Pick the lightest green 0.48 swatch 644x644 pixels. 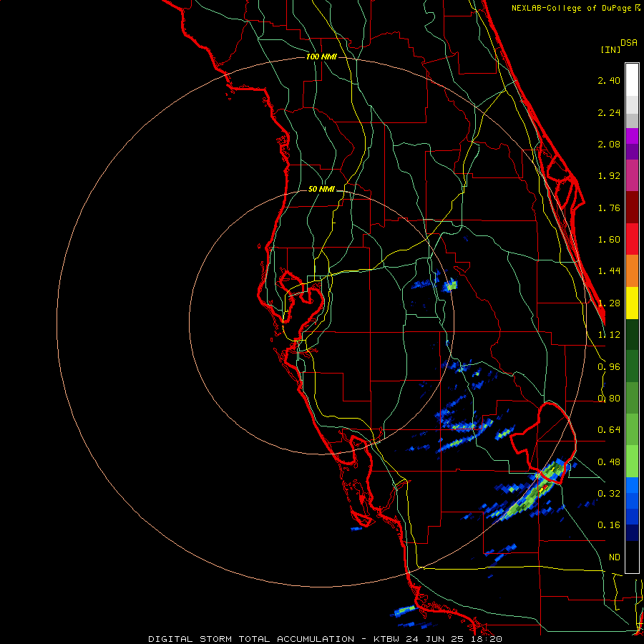click(x=632, y=462)
